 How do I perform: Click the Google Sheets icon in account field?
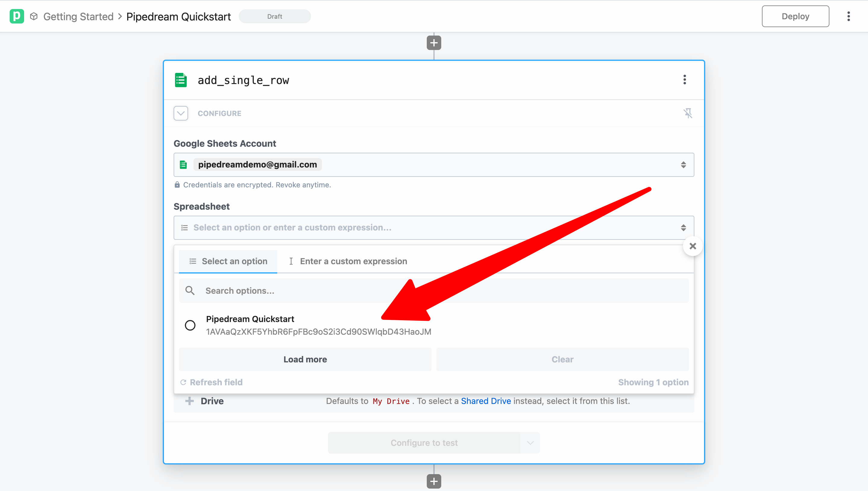click(x=184, y=164)
